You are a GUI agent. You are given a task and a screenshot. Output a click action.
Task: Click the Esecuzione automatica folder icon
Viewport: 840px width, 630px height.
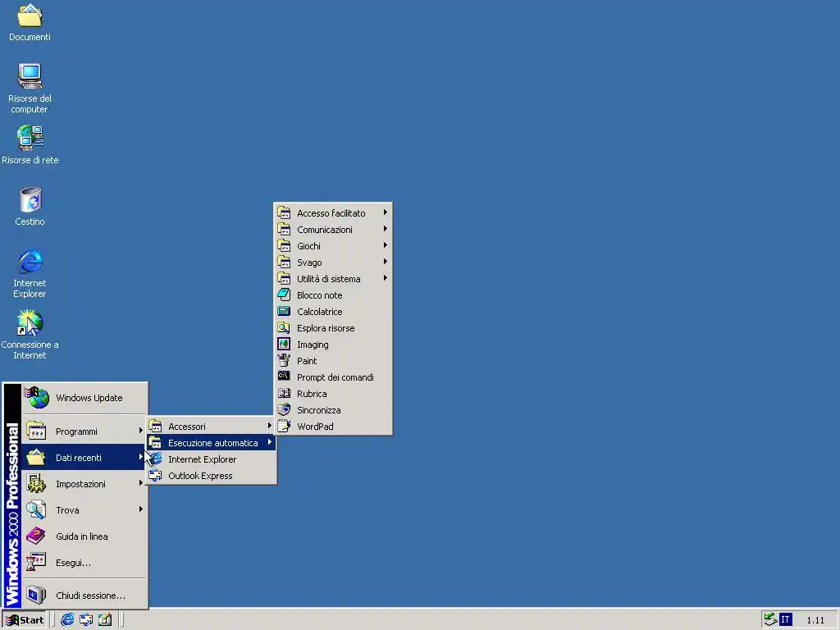click(x=155, y=442)
